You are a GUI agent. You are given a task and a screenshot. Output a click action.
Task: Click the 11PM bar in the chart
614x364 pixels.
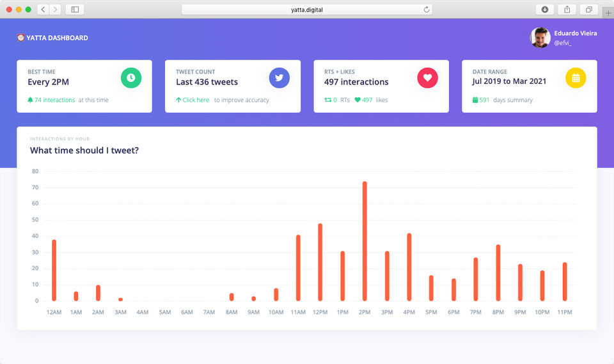pyautogui.click(x=565, y=281)
